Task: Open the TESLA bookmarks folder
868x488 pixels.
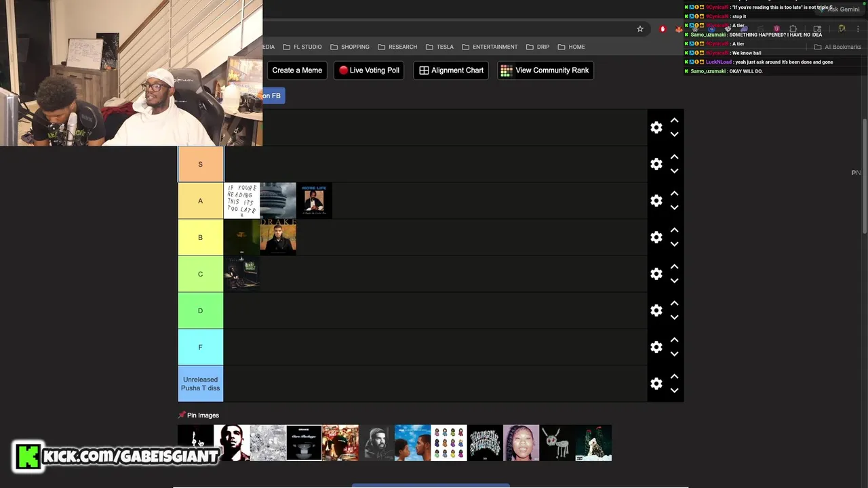Action: tap(439, 47)
